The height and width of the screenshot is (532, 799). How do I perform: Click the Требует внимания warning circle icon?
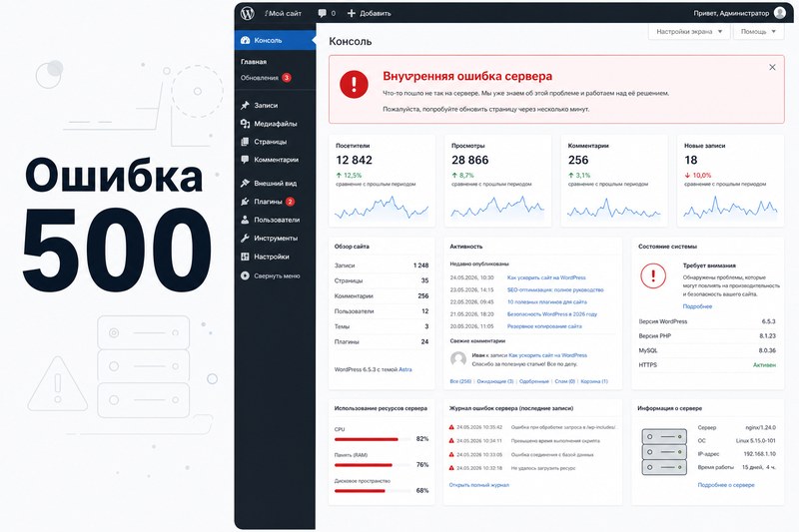653,275
